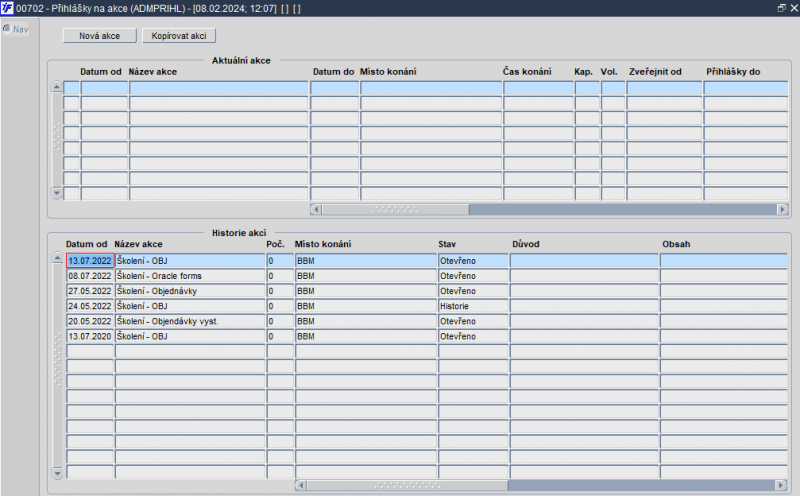Click Školení - OBJ cell dated 24.05.2022
Viewport: 800px width, 496px height.
[x=190, y=306]
